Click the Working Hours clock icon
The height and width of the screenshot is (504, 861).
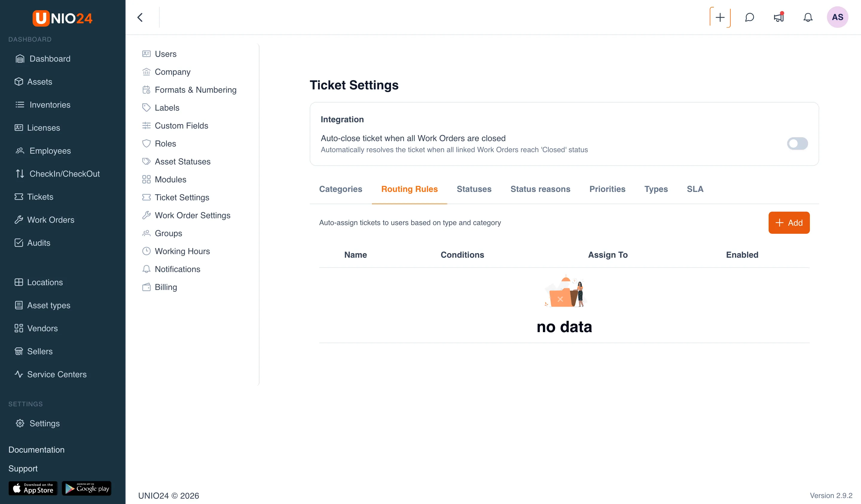coord(146,251)
